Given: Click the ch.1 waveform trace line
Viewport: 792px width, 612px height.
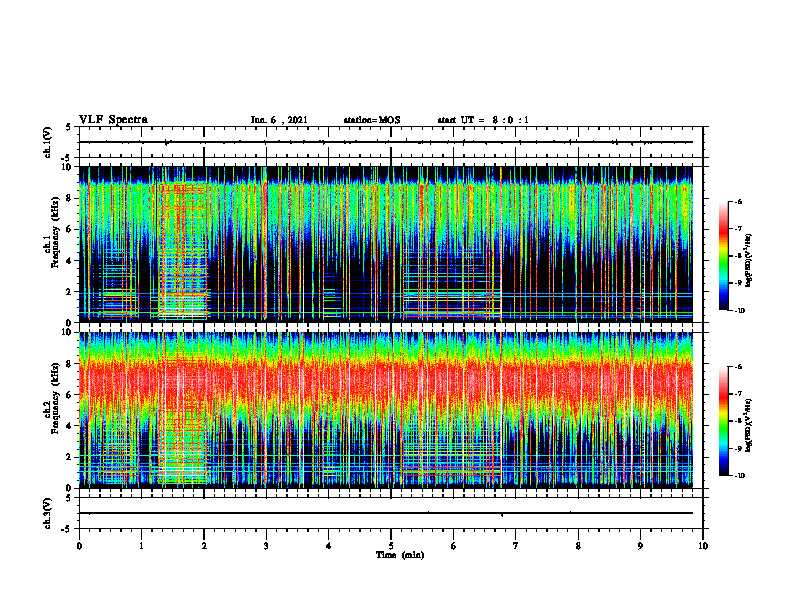Looking at the screenshot, I should point(386,142).
